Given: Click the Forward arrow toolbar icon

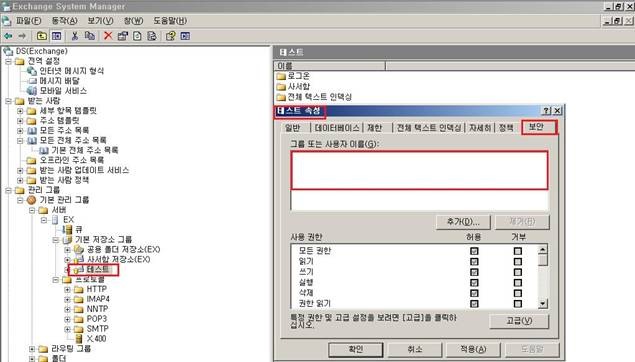Looking at the screenshot, I should click(22, 36).
